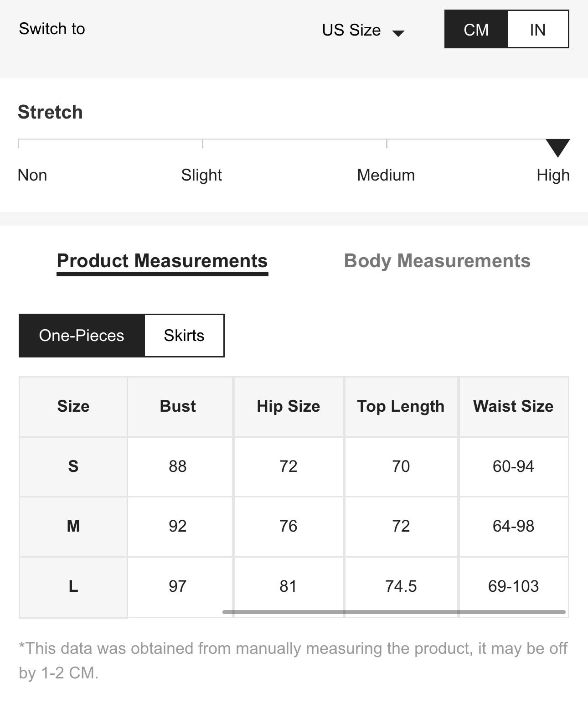Click the Bust column header

coord(178,406)
